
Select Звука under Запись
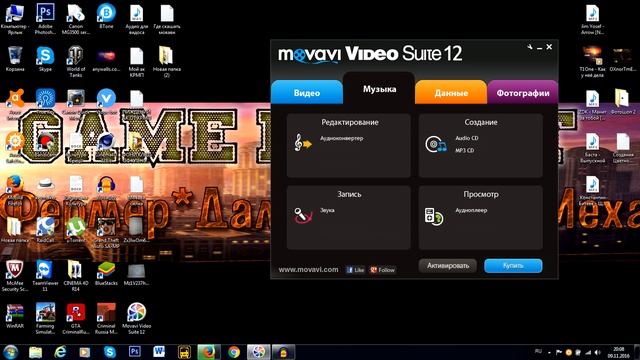click(327, 210)
